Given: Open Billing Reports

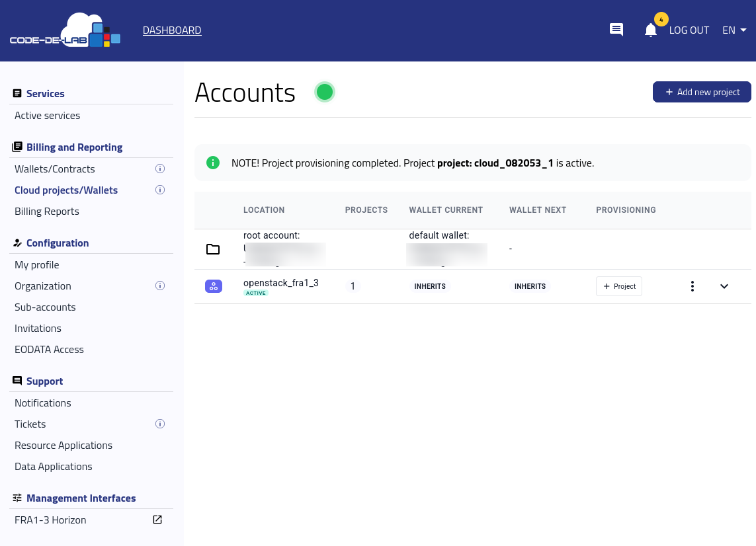Looking at the screenshot, I should (47, 212).
